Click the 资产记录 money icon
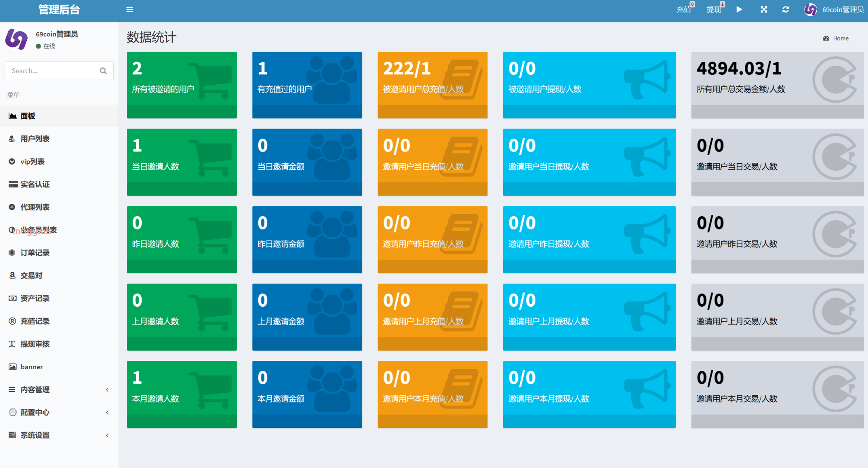Screen dimensions: 868x468 tap(12, 298)
